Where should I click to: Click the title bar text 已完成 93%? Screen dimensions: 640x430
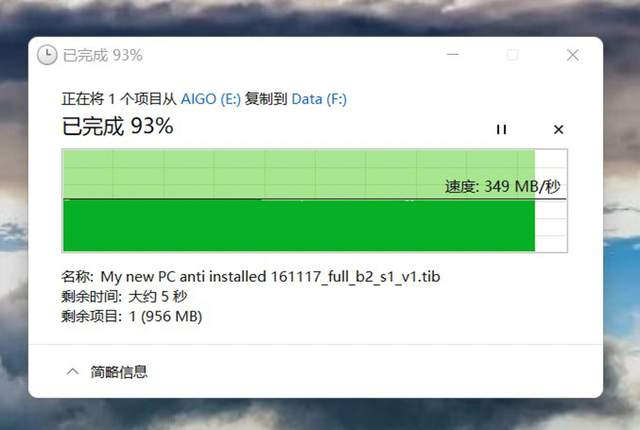click(x=103, y=55)
